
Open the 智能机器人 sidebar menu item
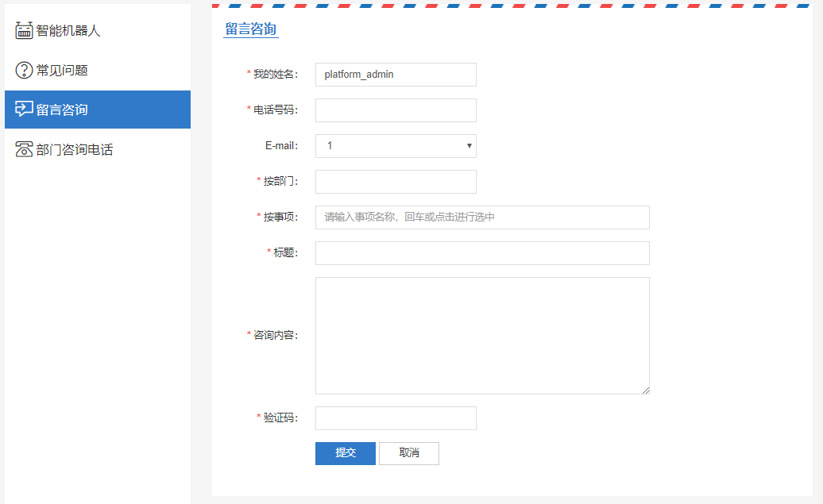click(x=68, y=31)
